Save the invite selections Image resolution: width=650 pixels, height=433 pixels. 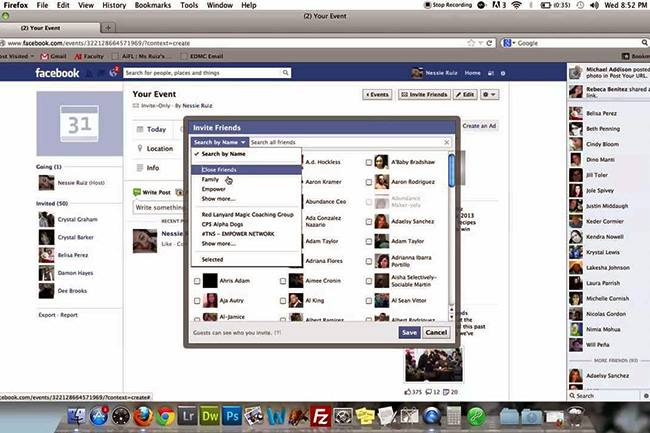[409, 332]
